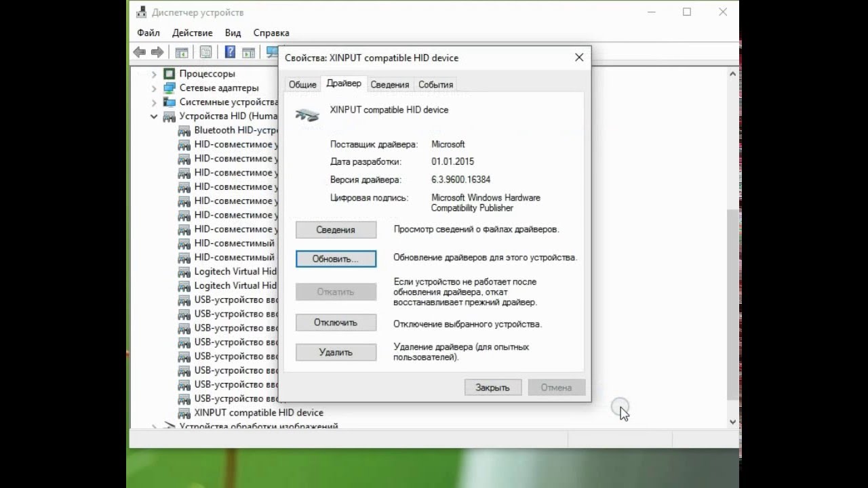
Task: Click the device icon in the properties dialog
Action: tap(307, 115)
